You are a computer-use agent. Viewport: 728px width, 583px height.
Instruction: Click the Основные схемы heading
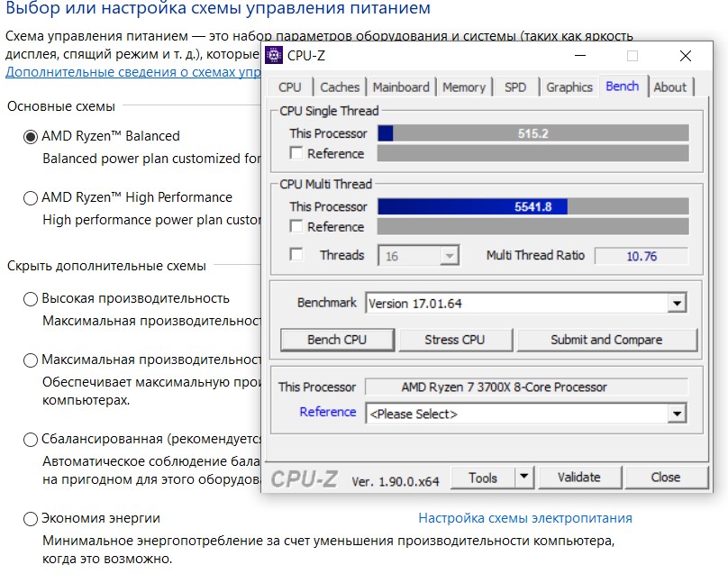pyautogui.click(x=61, y=106)
